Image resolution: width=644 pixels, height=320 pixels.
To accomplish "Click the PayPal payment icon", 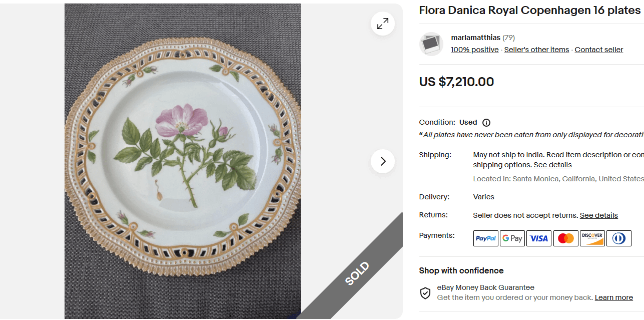I will (485, 238).
